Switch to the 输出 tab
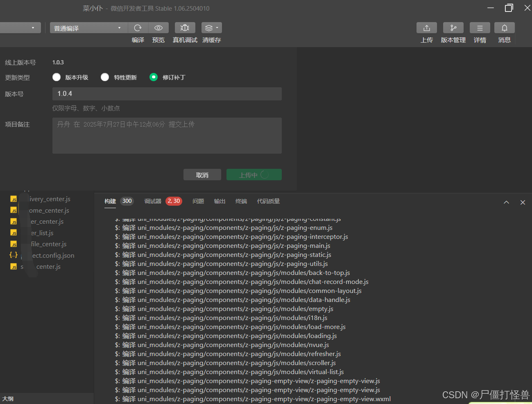 point(220,201)
